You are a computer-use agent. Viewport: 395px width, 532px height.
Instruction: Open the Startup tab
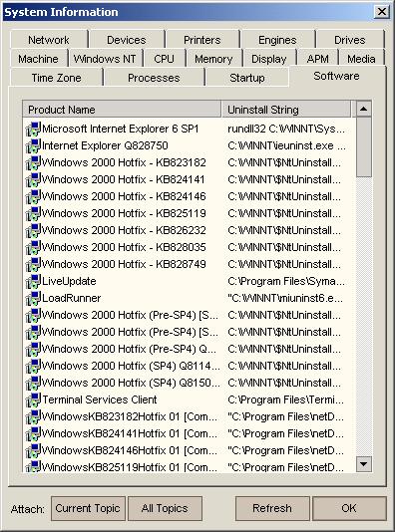[x=247, y=78]
